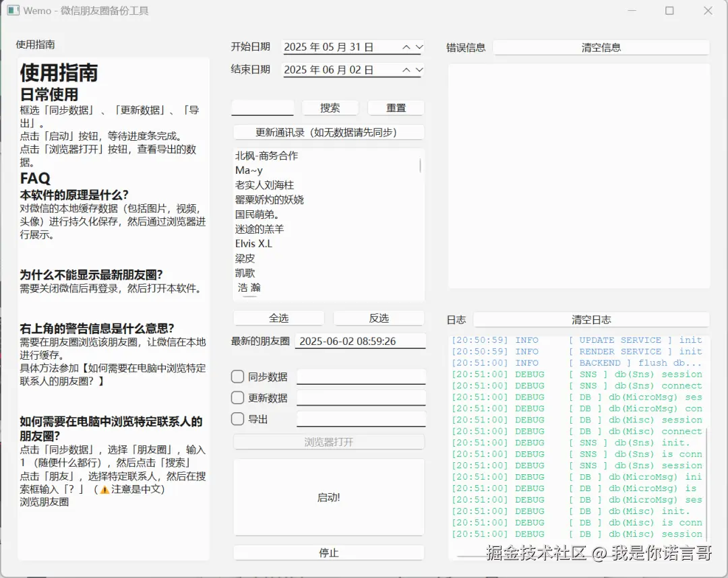
Task: Click the 搜索 button
Action: click(x=330, y=108)
